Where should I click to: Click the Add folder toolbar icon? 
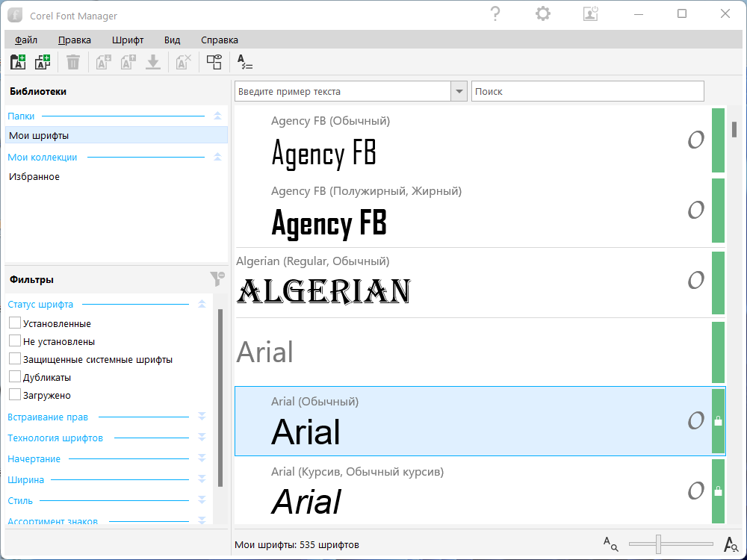tap(18, 62)
